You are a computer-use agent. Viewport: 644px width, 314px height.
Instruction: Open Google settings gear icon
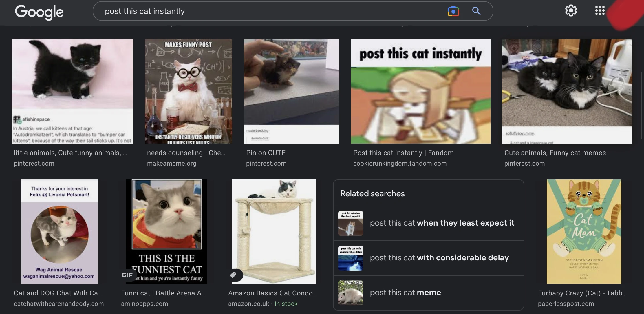(571, 11)
